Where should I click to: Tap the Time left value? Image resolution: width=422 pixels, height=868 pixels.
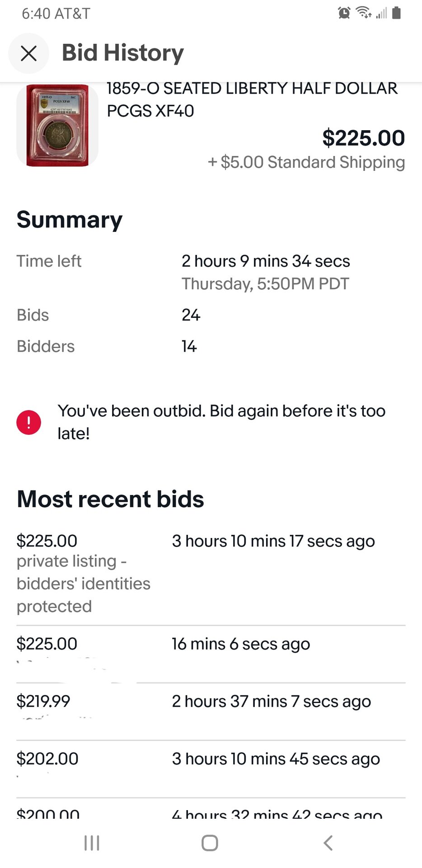pyautogui.click(x=266, y=261)
